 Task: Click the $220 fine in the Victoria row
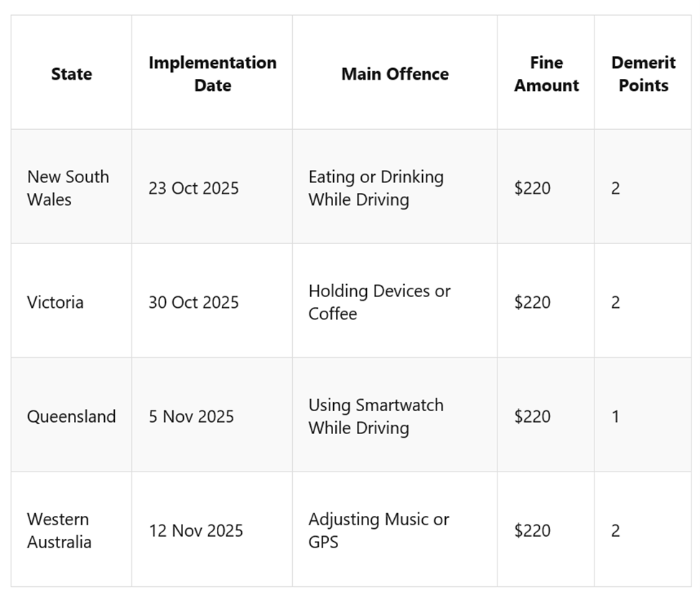pos(533,302)
